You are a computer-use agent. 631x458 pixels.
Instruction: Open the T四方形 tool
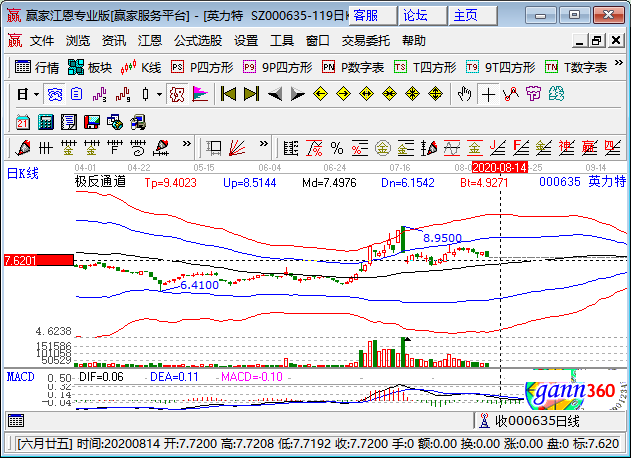(425, 67)
